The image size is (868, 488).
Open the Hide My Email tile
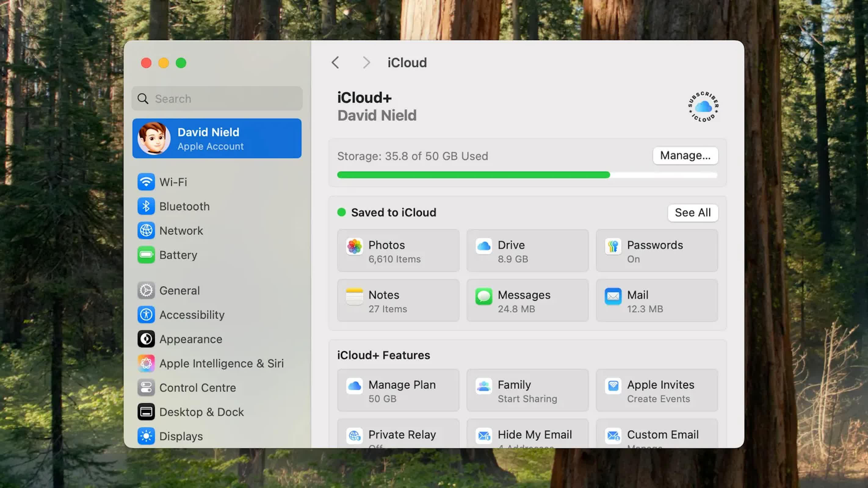[x=527, y=434]
